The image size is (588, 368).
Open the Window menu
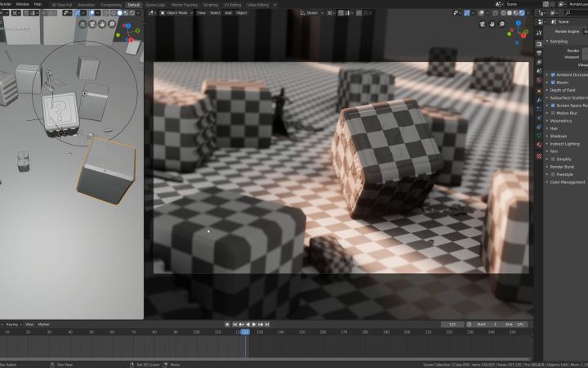pos(23,4)
